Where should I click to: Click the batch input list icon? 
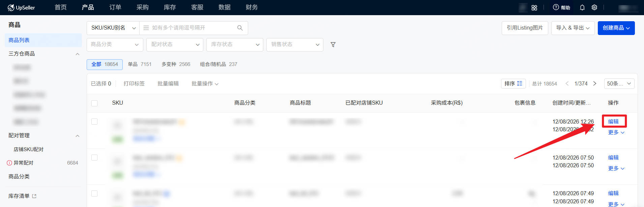tap(146, 28)
